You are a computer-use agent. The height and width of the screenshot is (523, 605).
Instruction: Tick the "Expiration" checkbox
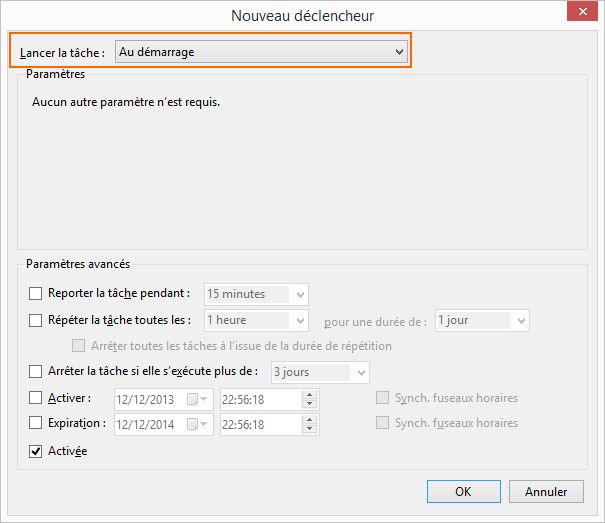[x=35, y=423]
